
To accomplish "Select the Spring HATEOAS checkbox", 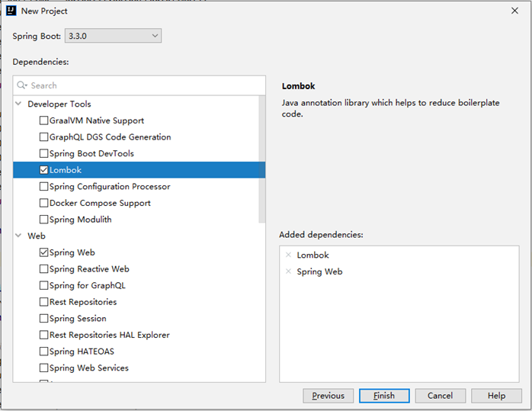I will click(x=43, y=352).
